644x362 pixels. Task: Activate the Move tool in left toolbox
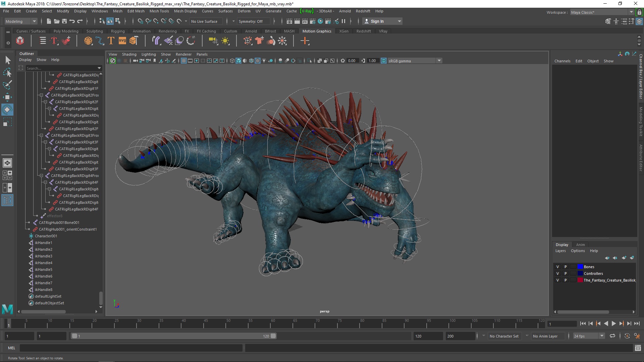tap(7, 97)
